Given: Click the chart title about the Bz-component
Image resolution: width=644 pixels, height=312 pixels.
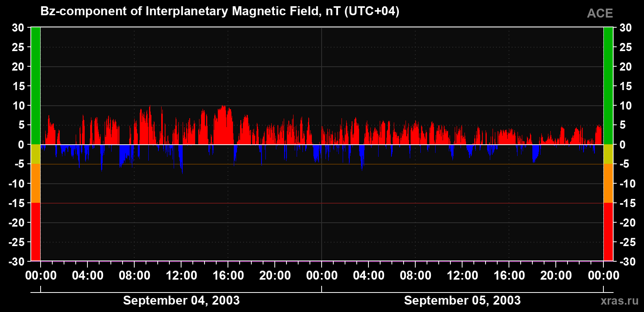Looking at the screenshot, I should click(220, 11).
